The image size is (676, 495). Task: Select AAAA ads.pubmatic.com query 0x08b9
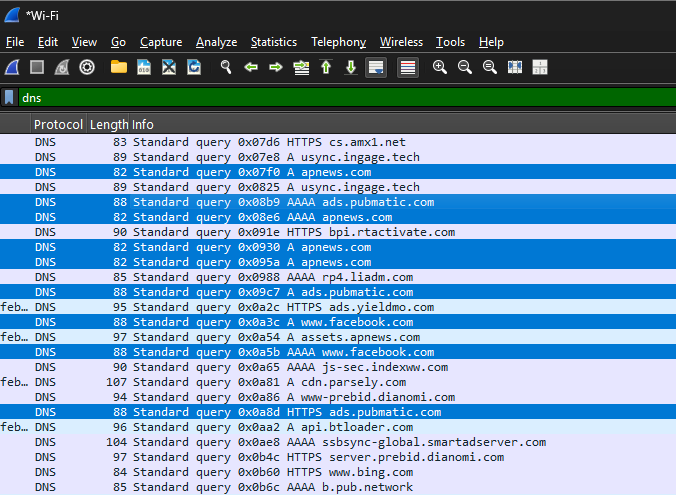338,202
